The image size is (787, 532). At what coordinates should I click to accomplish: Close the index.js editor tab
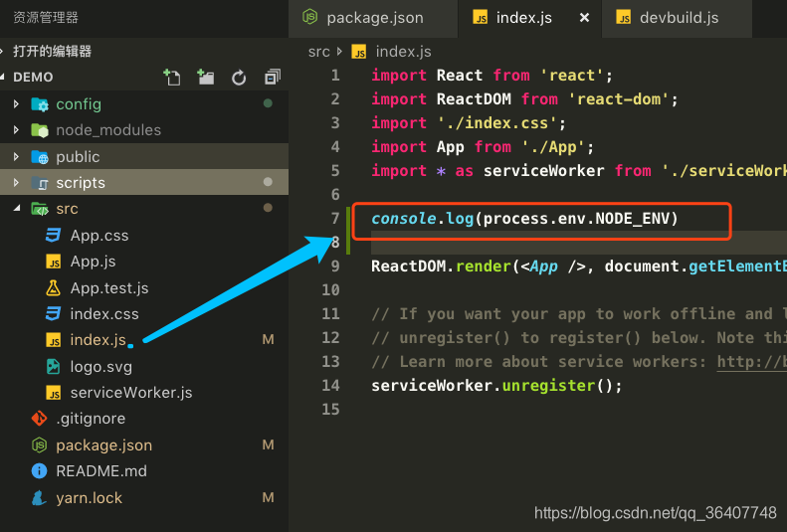click(x=584, y=18)
